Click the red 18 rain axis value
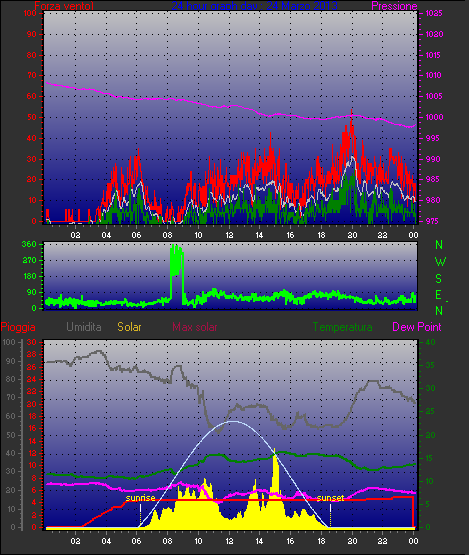The width and height of the screenshot is (469, 555). pyautogui.click(x=32, y=417)
